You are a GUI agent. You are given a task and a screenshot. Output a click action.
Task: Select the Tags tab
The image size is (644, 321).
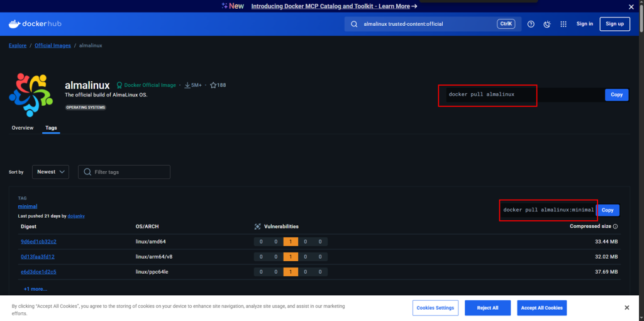pyautogui.click(x=51, y=128)
